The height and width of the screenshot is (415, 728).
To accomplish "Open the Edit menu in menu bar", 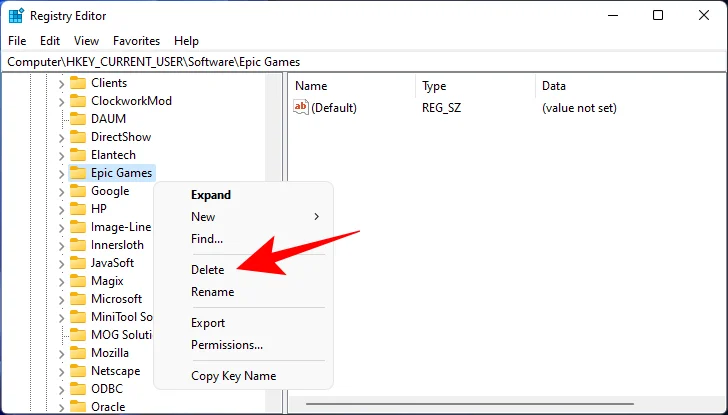I will (50, 41).
